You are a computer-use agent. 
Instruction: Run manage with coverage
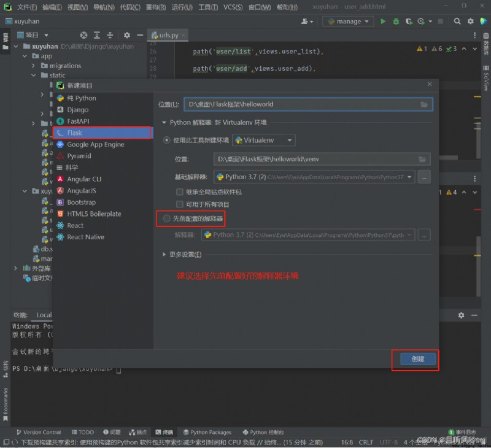point(409,21)
